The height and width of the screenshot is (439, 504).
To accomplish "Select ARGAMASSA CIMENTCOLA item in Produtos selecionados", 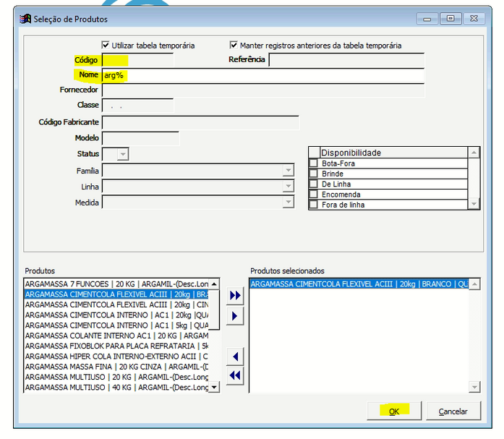I will tap(359, 284).
